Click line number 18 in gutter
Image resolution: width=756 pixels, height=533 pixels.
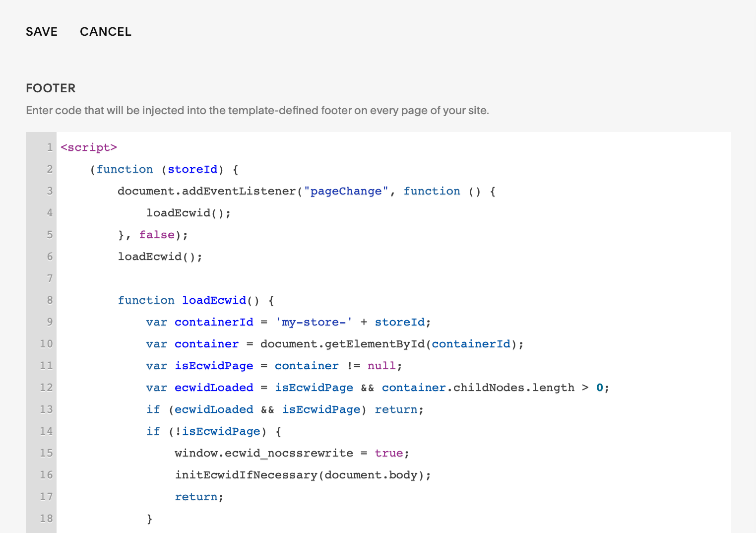click(46, 519)
